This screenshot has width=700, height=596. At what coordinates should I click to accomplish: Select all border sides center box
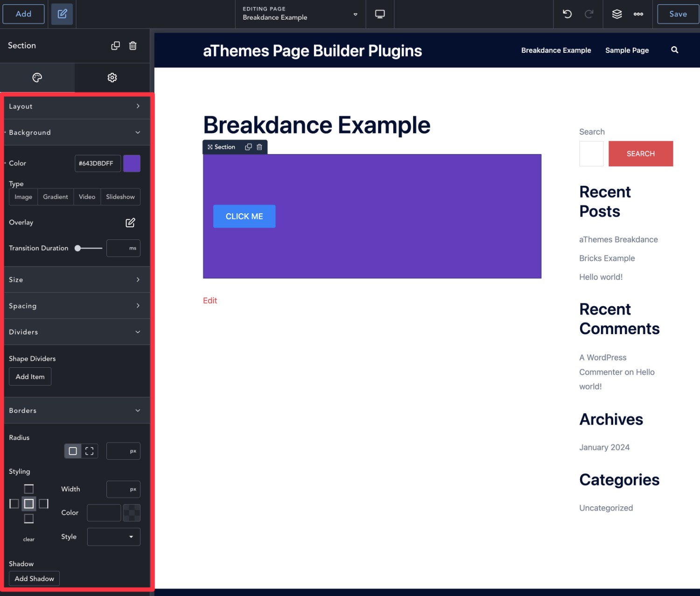(x=29, y=504)
